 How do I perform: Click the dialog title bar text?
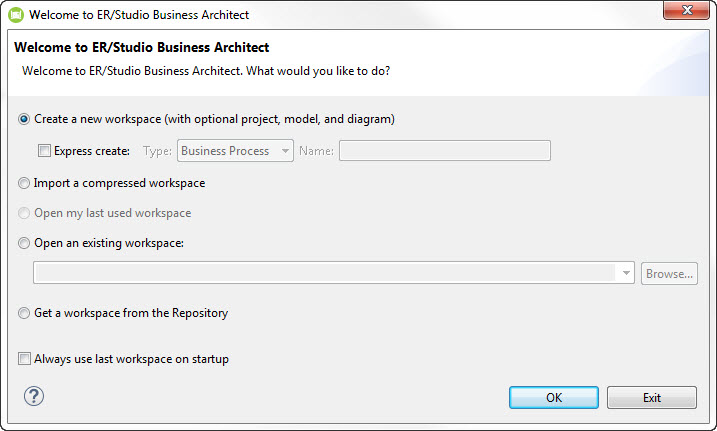click(x=139, y=15)
